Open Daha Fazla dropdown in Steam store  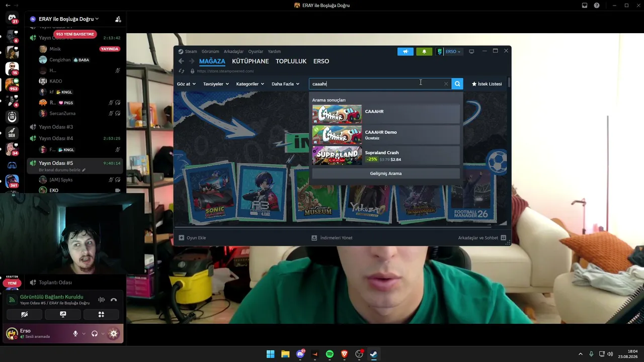pyautogui.click(x=285, y=84)
